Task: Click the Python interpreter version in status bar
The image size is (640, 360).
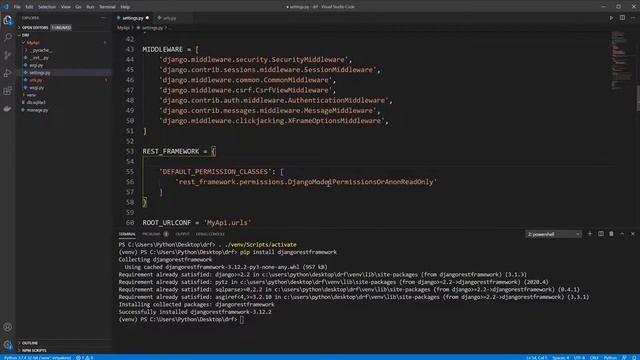Action: [38, 358]
